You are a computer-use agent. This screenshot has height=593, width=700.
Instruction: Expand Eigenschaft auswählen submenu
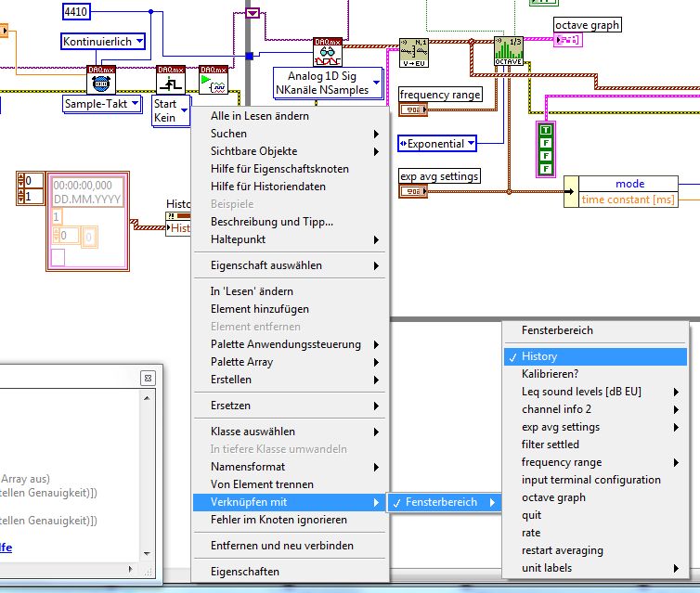tap(290, 265)
